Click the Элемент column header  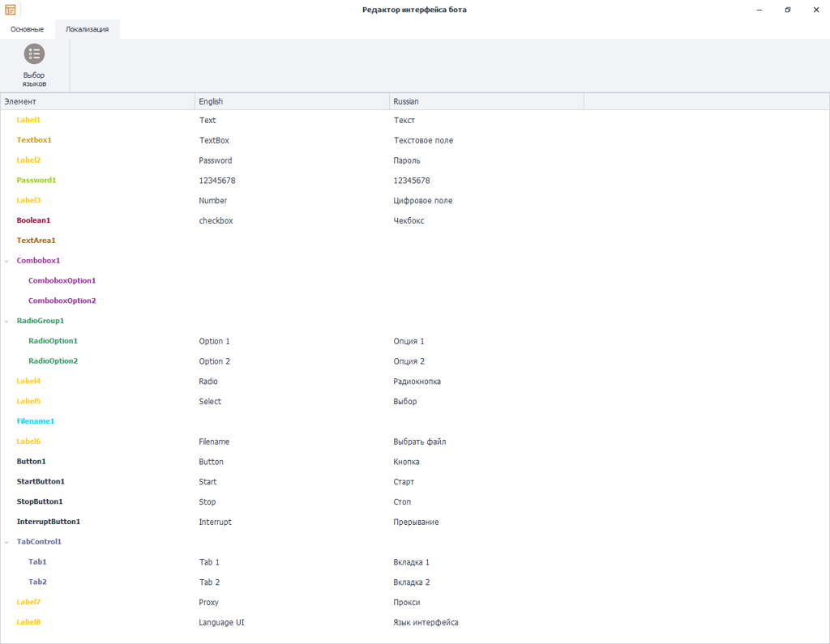[97, 101]
